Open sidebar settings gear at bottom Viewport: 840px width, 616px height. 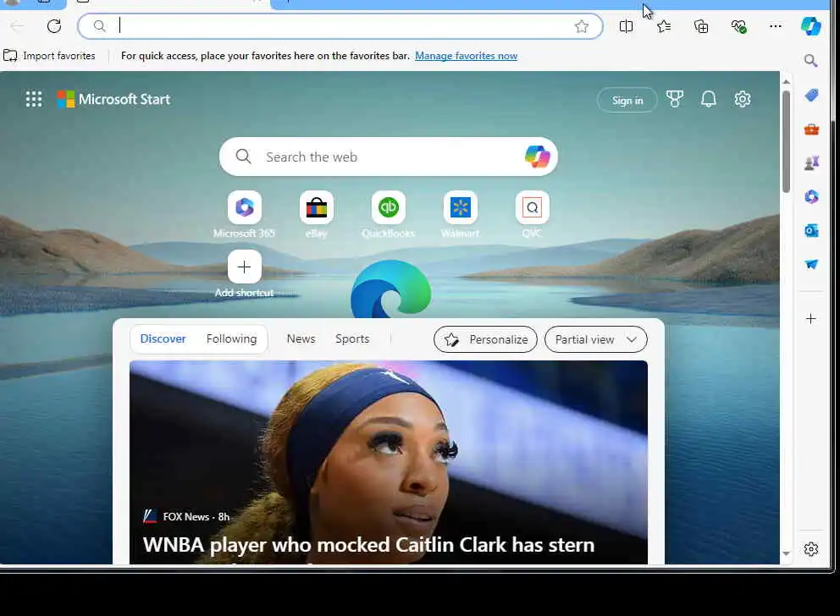(x=811, y=549)
